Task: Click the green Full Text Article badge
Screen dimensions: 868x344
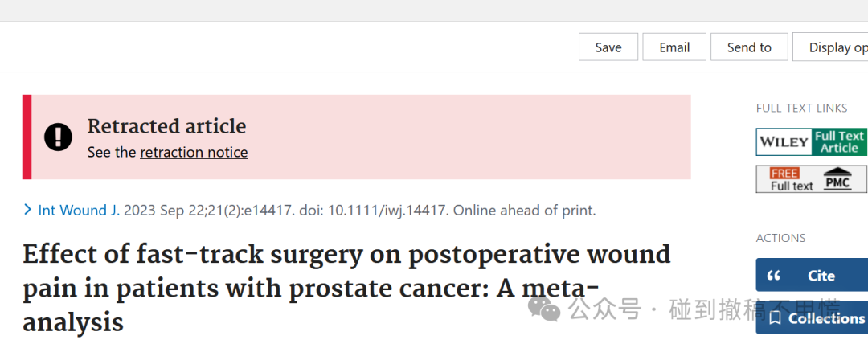Action: [839, 141]
